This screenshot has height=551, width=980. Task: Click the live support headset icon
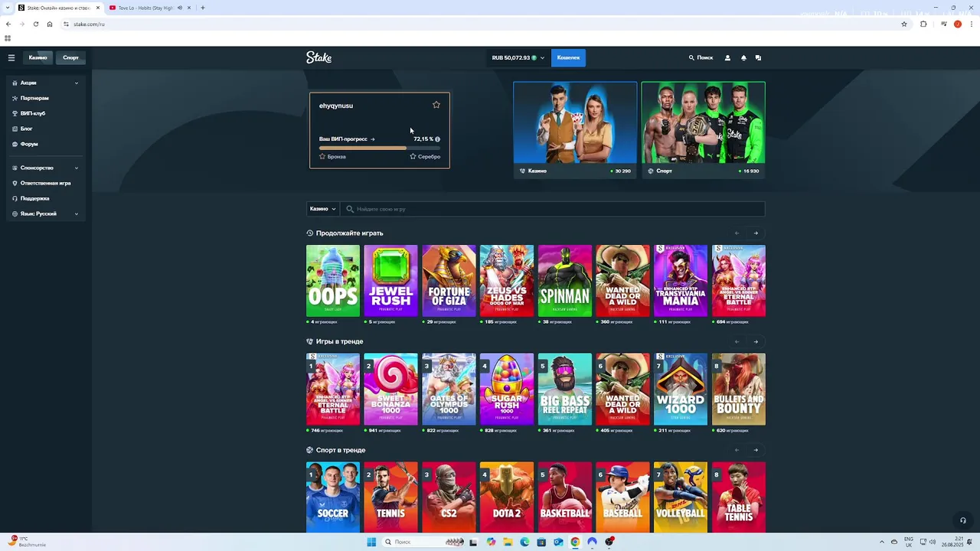click(x=963, y=520)
